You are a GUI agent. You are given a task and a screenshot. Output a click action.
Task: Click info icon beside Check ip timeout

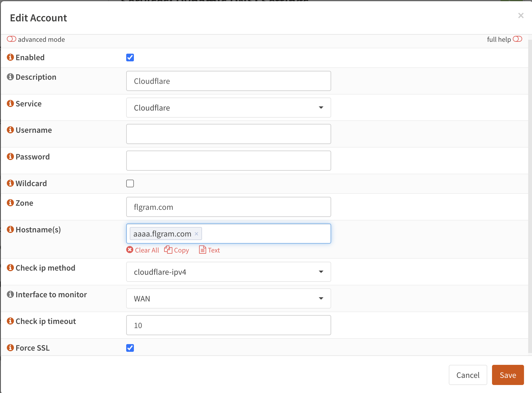[10, 321]
